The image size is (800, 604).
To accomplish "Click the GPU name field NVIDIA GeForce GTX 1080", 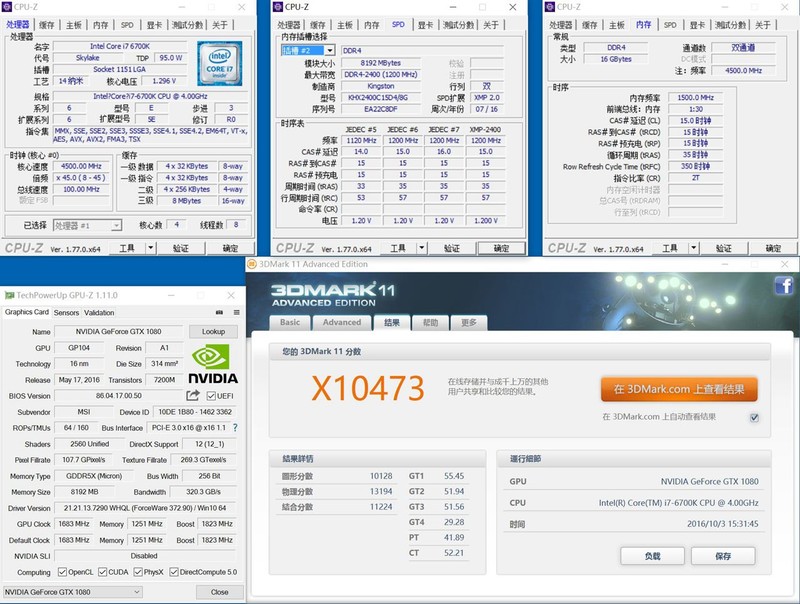I will coord(118,332).
